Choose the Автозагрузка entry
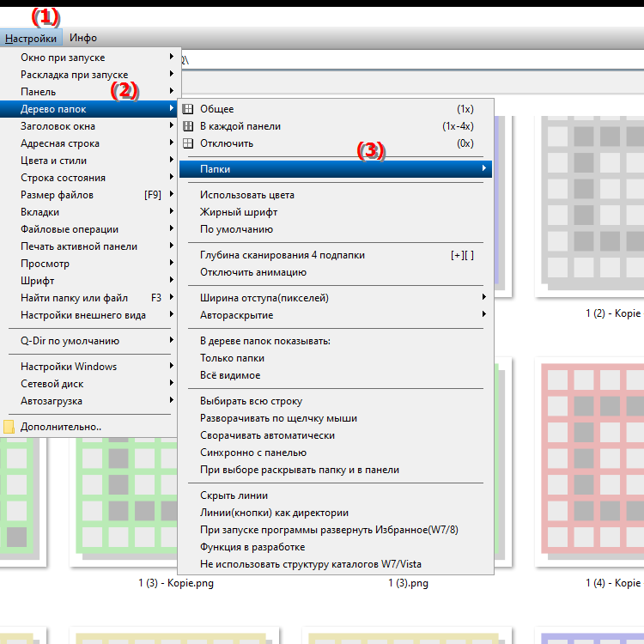The image size is (644, 644). tap(88, 401)
